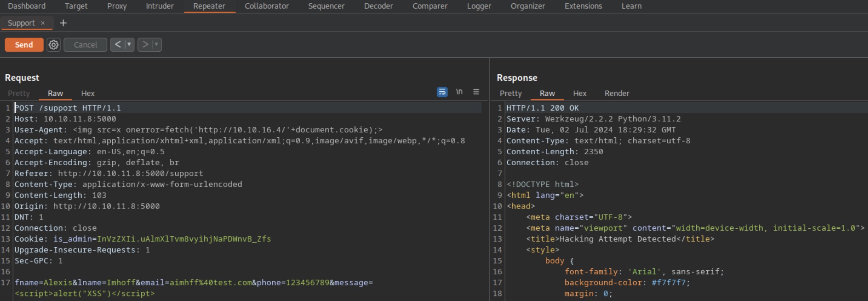Switch Request view to Hex
Image resolution: width=868 pixels, height=301 pixels.
tap(88, 93)
